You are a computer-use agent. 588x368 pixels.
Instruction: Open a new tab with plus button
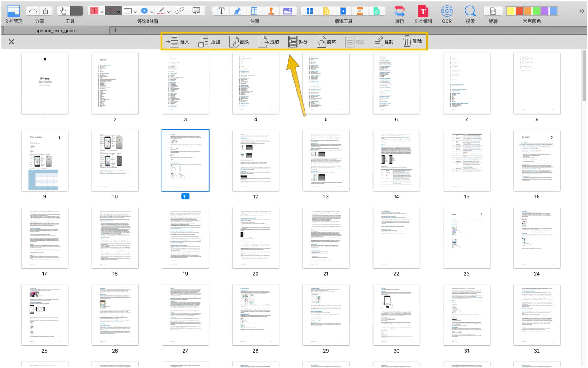coord(115,30)
